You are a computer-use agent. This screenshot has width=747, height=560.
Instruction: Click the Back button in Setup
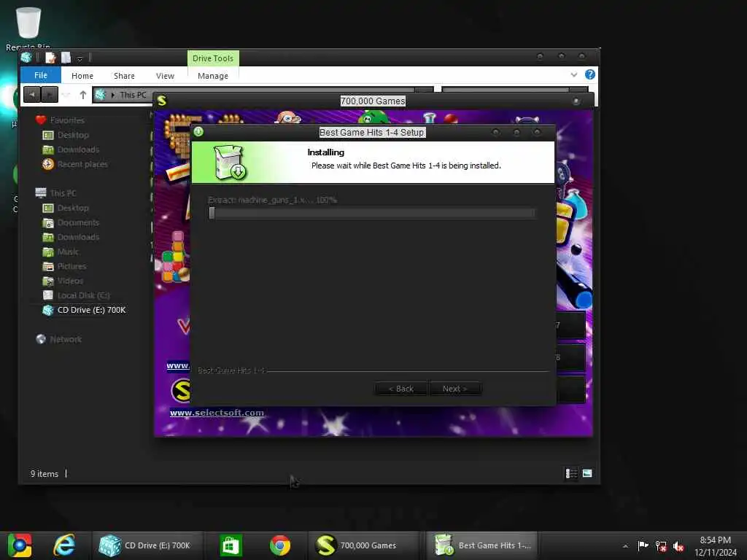click(401, 389)
